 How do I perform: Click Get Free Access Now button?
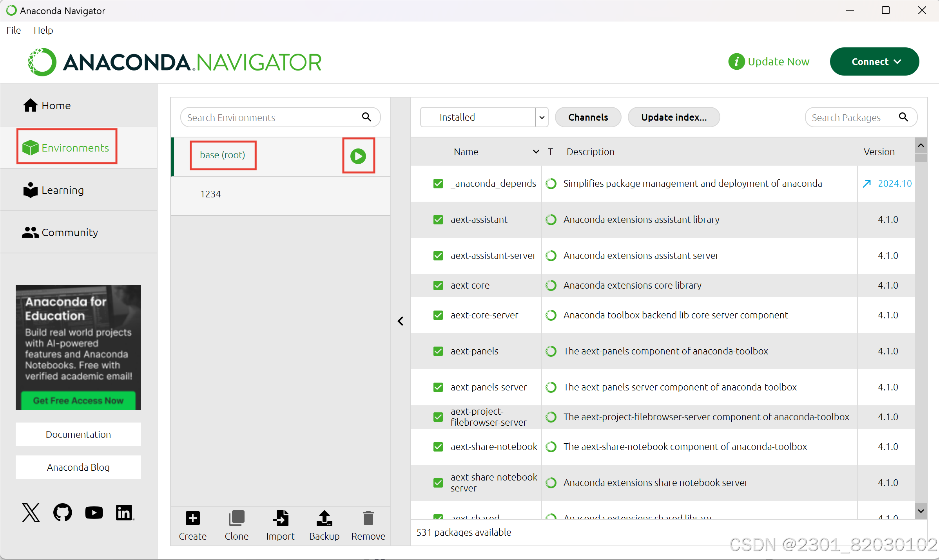(78, 401)
